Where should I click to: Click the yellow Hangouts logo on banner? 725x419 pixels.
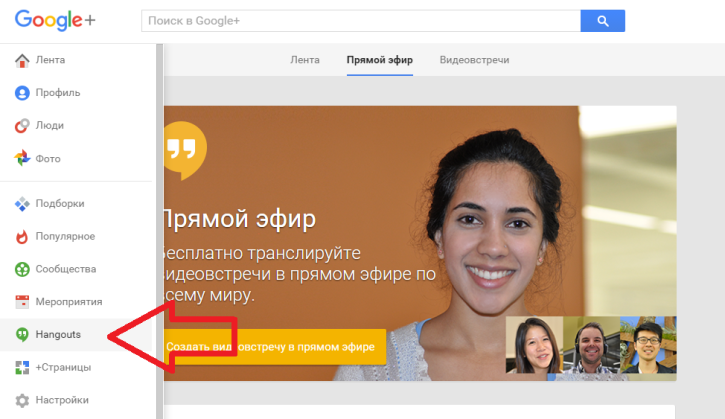click(184, 150)
